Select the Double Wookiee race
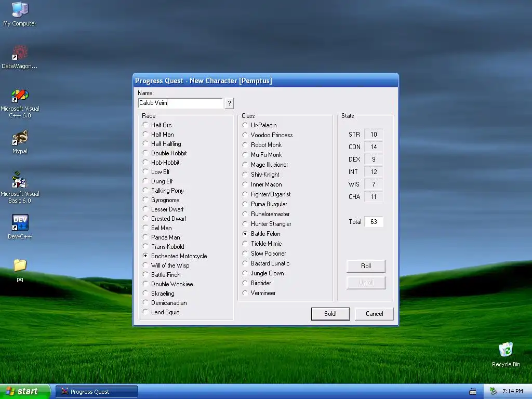This screenshot has width=532, height=399. click(x=168, y=284)
